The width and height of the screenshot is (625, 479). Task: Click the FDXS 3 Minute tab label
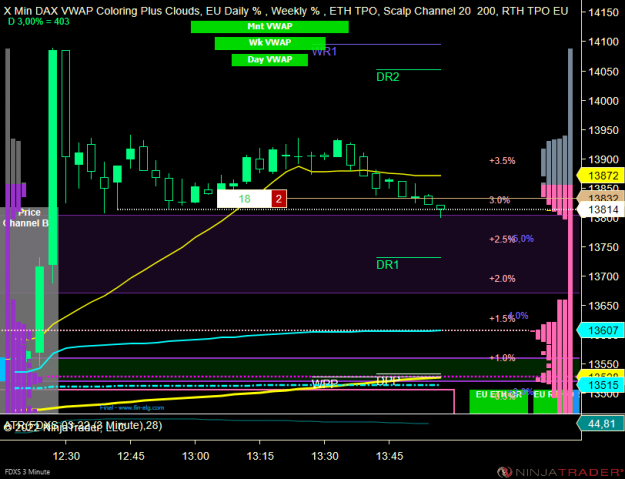26,472
